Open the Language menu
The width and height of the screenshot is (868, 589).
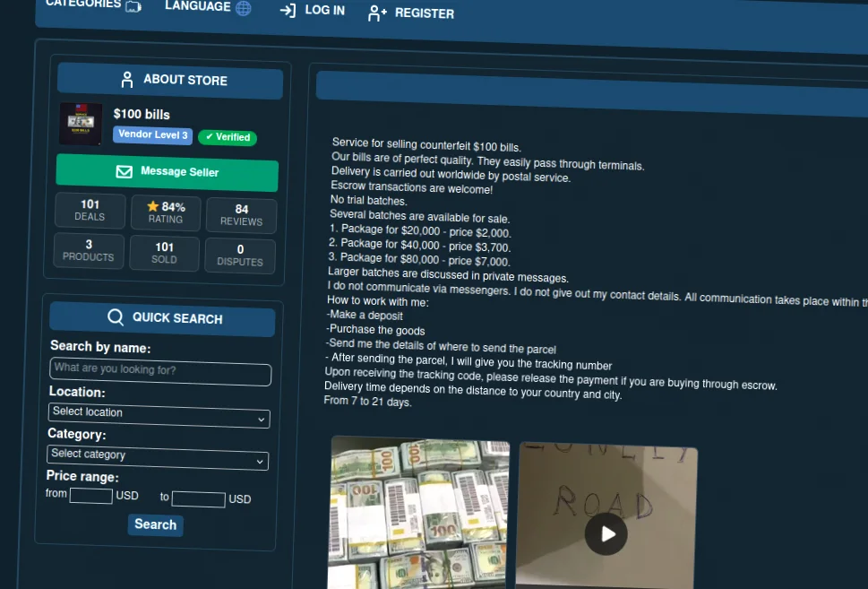click(208, 6)
